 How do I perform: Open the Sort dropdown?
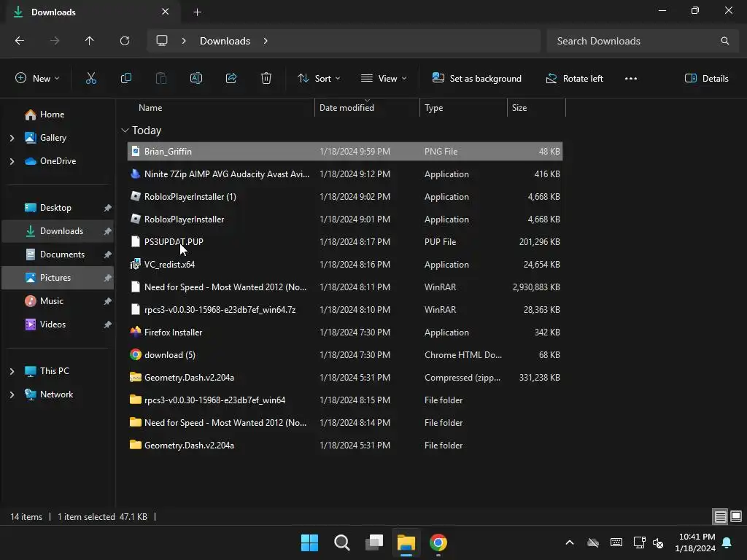pyautogui.click(x=319, y=79)
